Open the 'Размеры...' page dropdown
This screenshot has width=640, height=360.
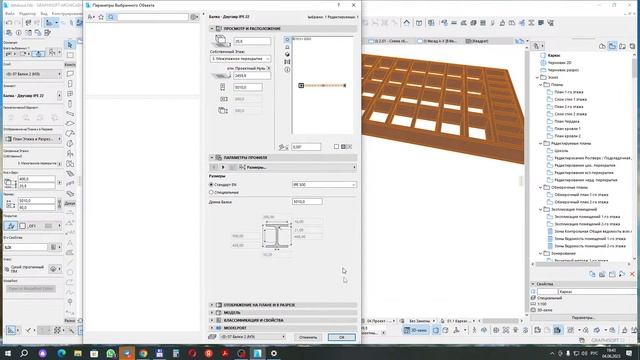coord(298,167)
